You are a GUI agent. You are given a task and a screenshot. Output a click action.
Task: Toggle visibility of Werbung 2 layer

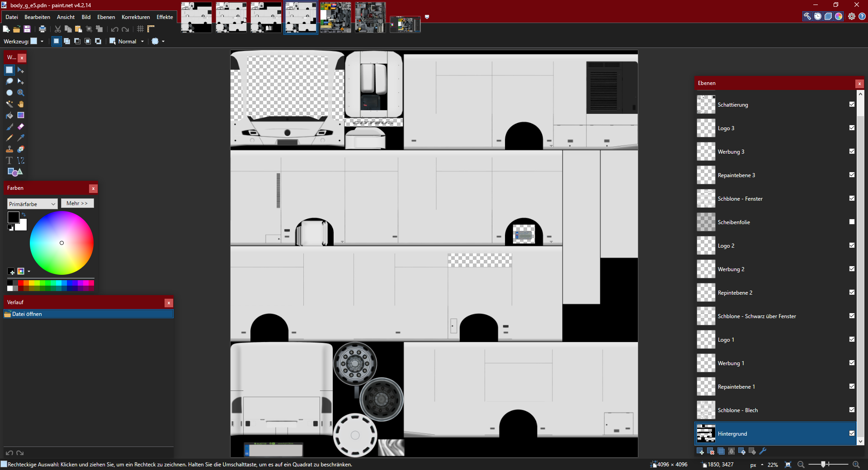pyautogui.click(x=852, y=269)
